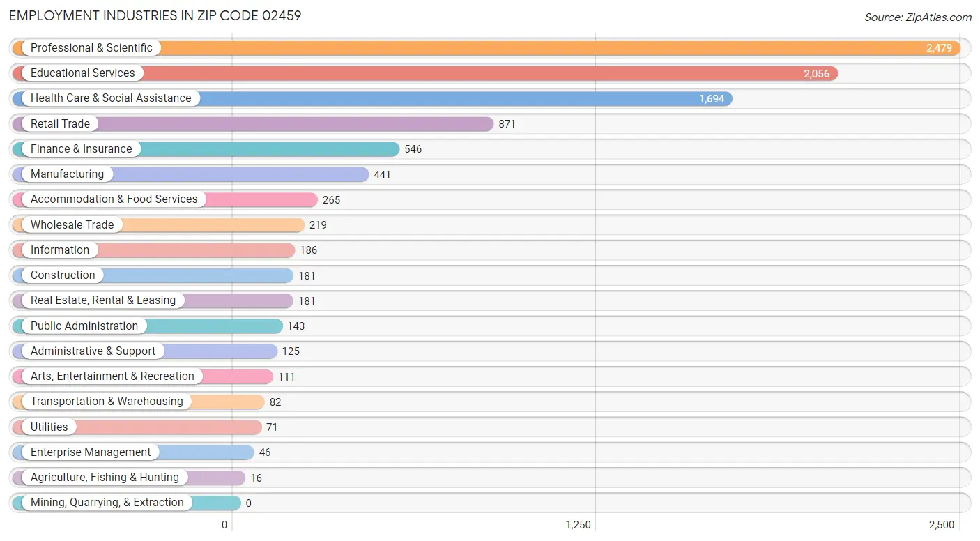This screenshot has width=980, height=541.
Task: Click the 46 Enterprise Management value
Action: 265,452
